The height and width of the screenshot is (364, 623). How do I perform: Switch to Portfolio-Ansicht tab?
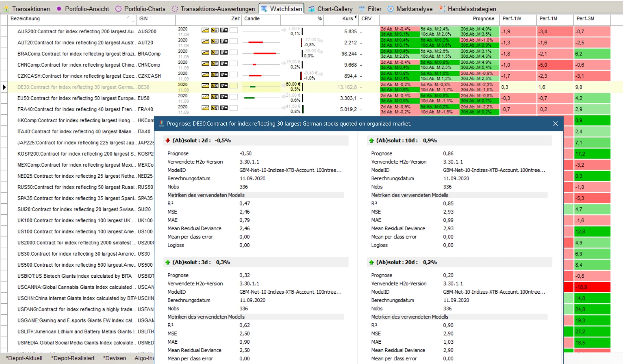coord(83,9)
